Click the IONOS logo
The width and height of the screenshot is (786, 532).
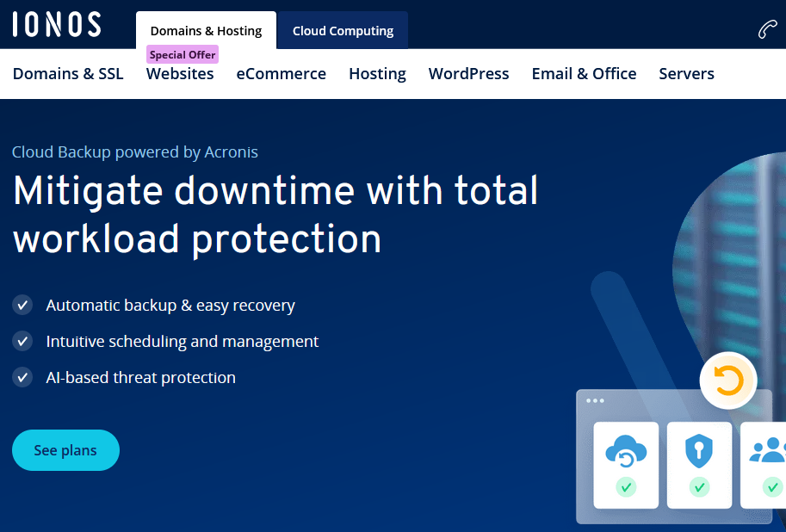pos(57,24)
